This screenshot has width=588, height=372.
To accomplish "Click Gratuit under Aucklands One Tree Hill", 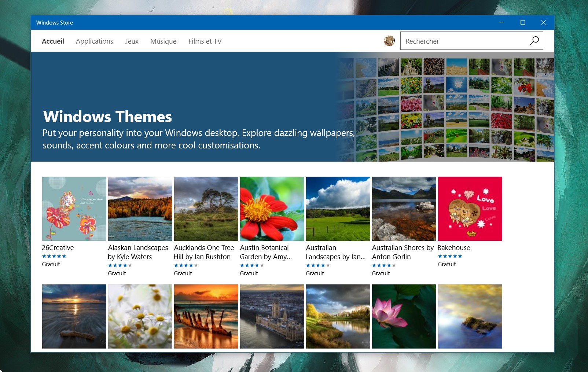I will pyautogui.click(x=183, y=273).
